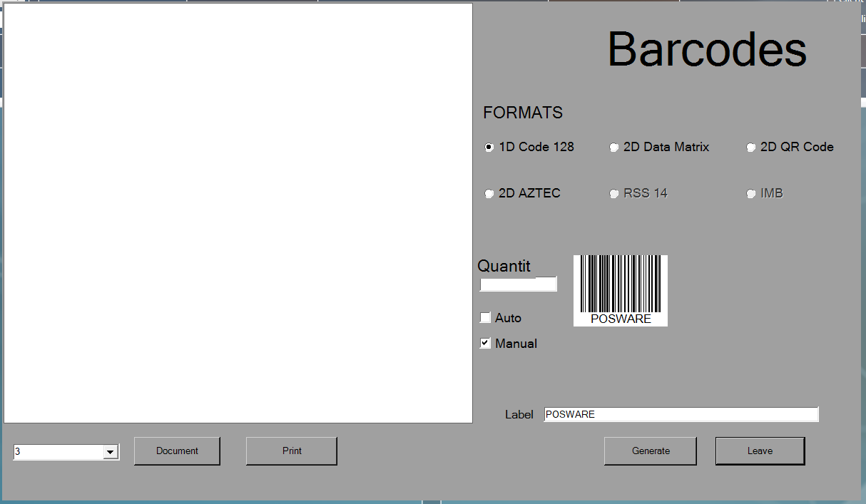Click the POSWARE barcode preview image

(x=621, y=290)
